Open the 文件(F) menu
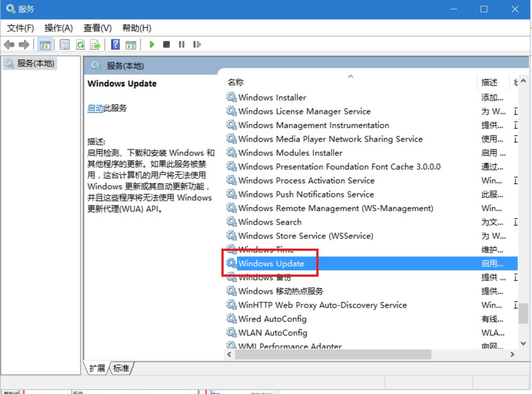 [19, 28]
